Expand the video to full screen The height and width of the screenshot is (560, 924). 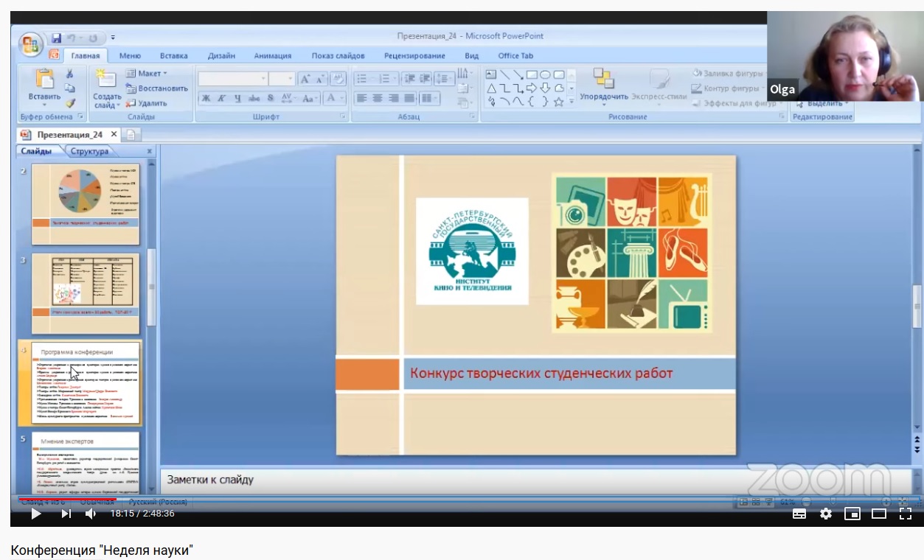tap(906, 514)
